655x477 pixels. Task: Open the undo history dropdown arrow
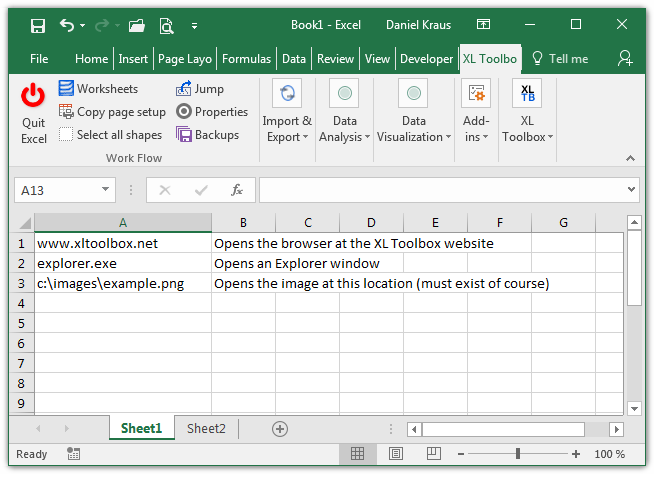[x=82, y=25]
